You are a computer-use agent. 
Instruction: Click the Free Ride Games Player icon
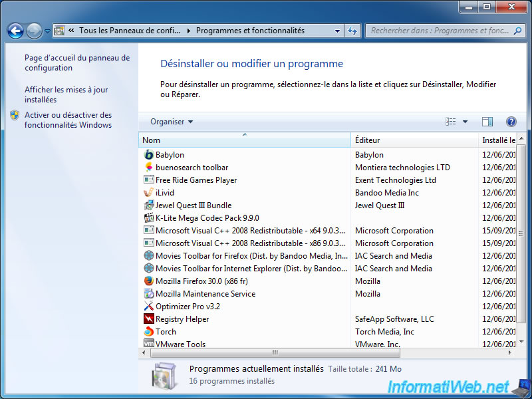click(x=148, y=180)
